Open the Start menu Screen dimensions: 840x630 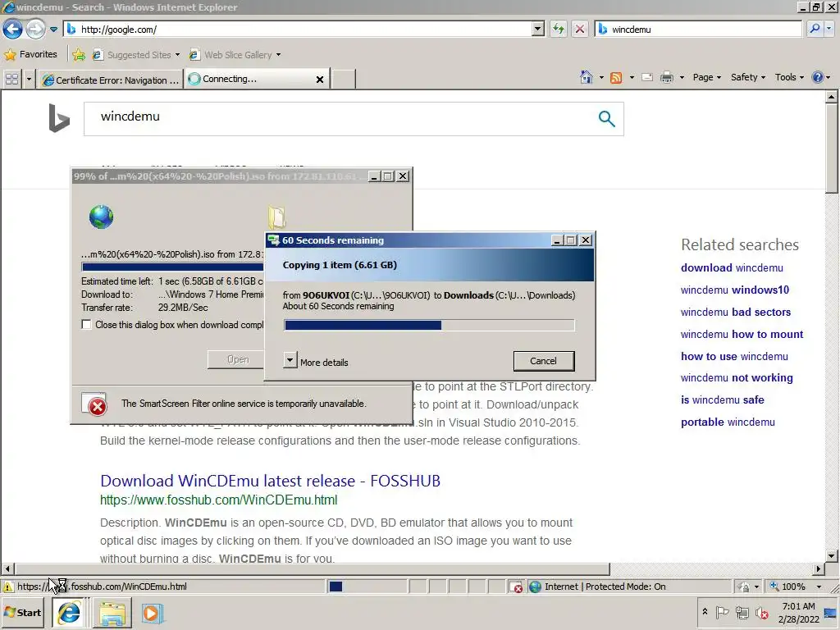coord(23,613)
